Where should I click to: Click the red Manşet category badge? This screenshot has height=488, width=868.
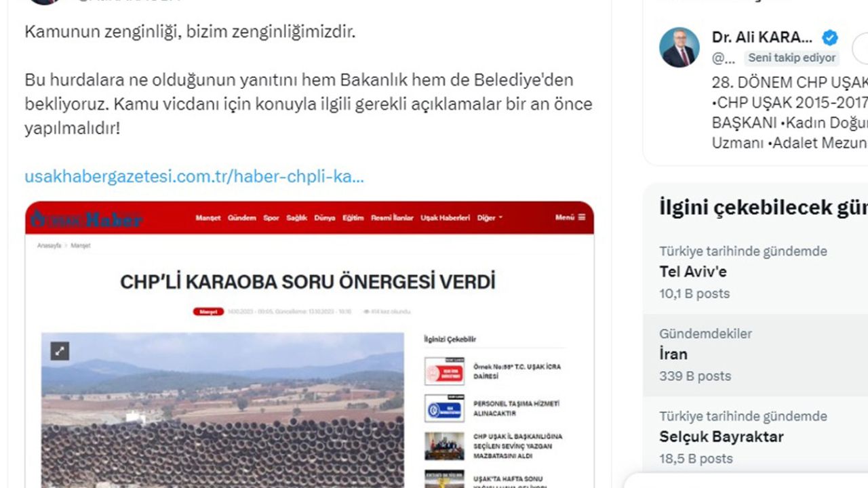pos(208,312)
